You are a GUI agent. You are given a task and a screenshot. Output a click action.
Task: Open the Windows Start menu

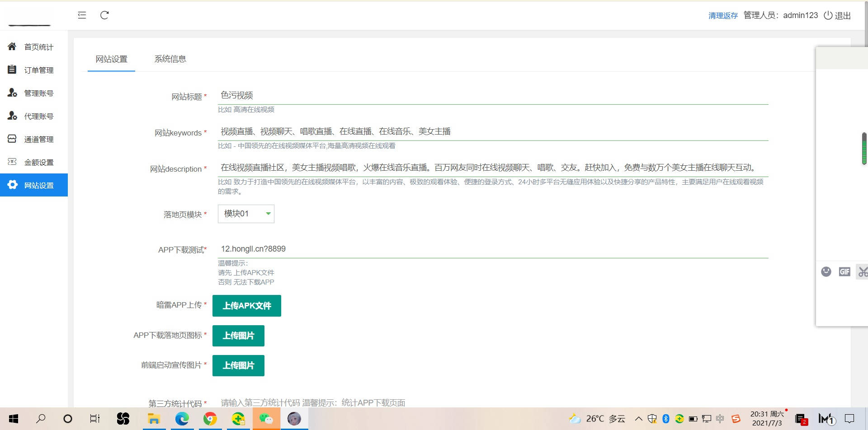coord(14,419)
